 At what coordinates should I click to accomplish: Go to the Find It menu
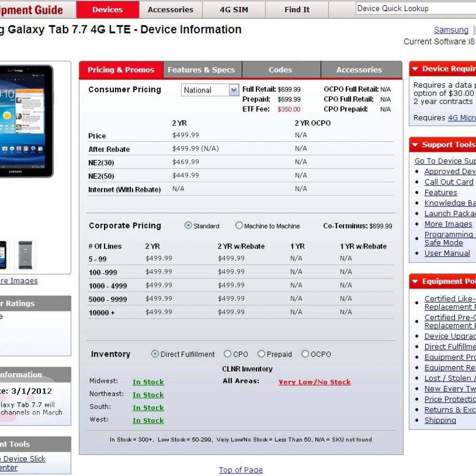click(x=297, y=10)
